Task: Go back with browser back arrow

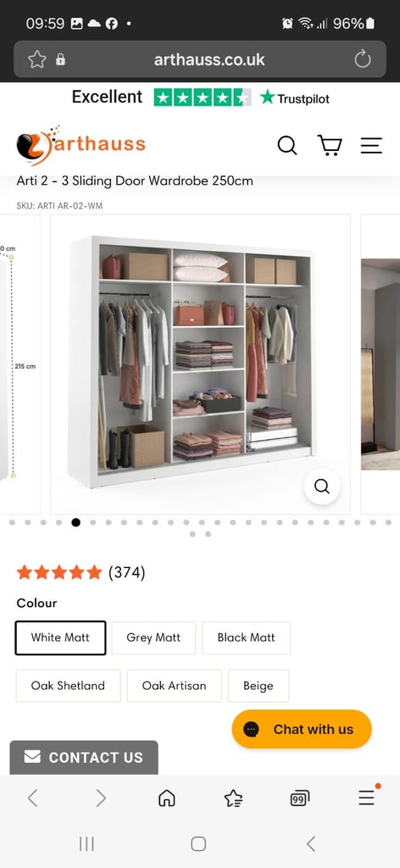Action: (33, 798)
